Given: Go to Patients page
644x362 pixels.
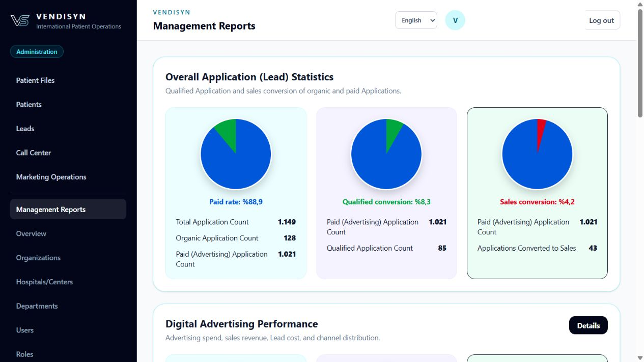Looking at the screenshot, I should pos(29,104).
